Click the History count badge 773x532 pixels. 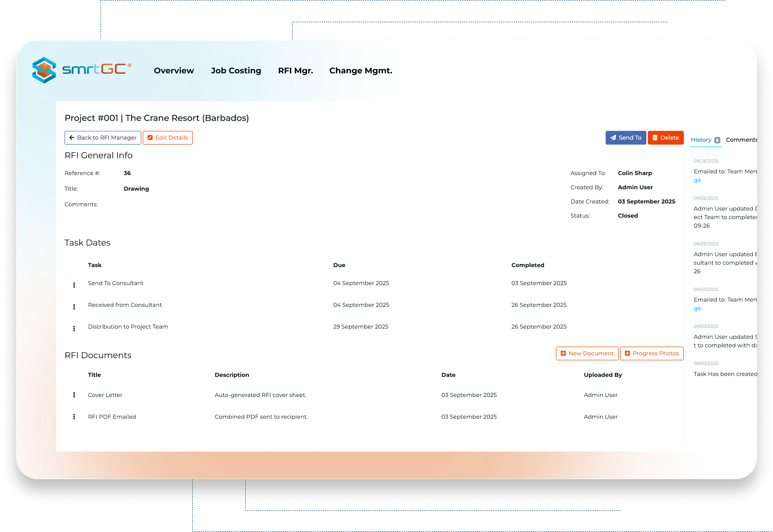717,140
